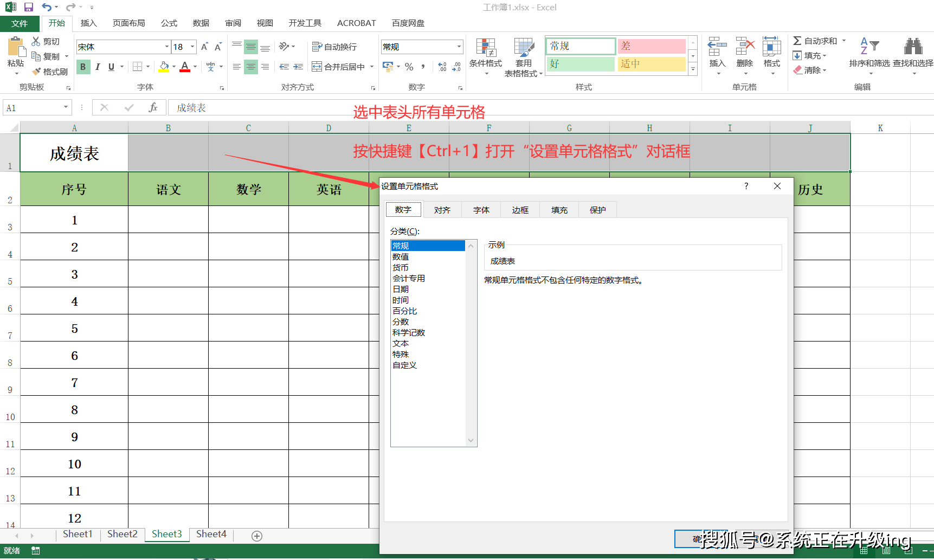This screenshot has height=560, width=934.
Task: Switch to the 边框 tab in the dialog
Action: point(519,209)
